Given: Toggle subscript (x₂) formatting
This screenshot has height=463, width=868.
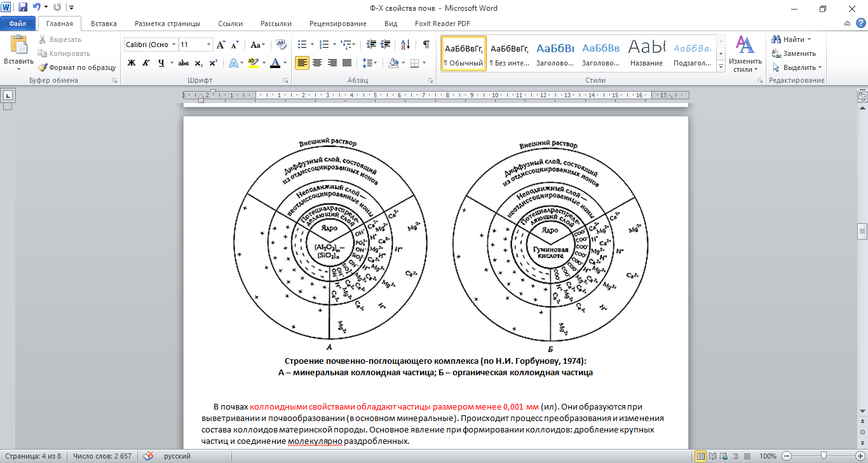Looking at the screenshot, I should click(x=198, y=63).
